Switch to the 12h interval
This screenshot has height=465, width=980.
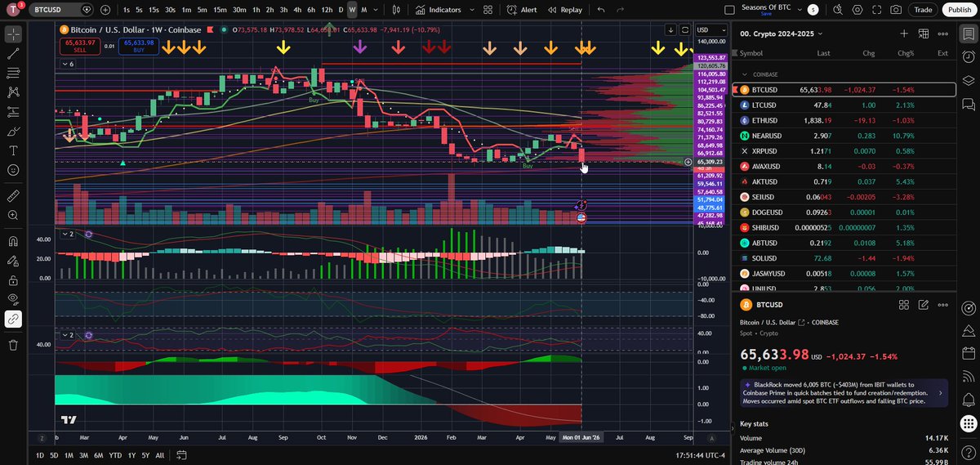pos(326,10)
